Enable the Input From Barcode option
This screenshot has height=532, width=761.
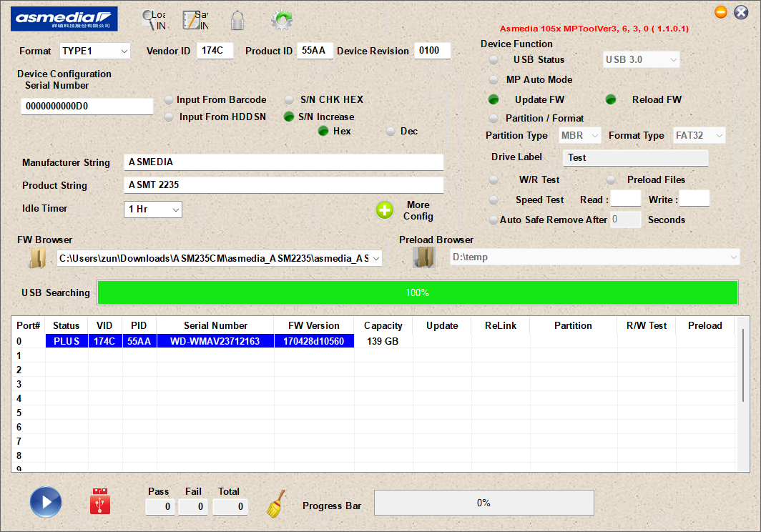pos(169,100)
